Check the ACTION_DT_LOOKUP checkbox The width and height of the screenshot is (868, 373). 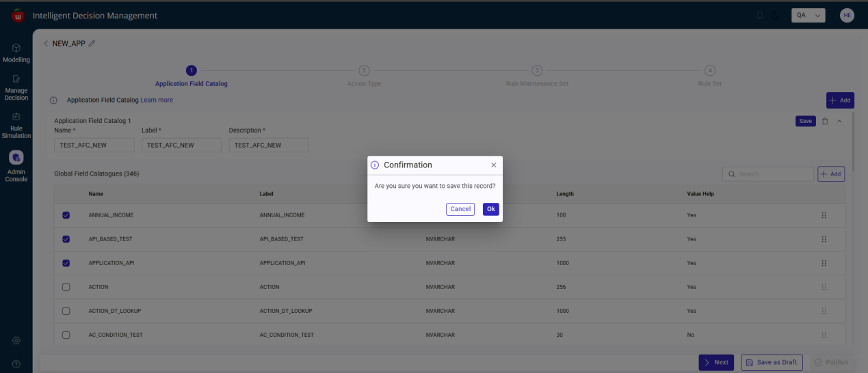[66, 311]
